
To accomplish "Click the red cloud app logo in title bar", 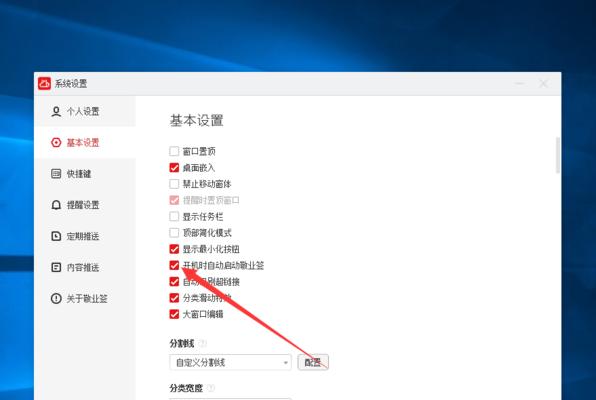I will point(44,83).
